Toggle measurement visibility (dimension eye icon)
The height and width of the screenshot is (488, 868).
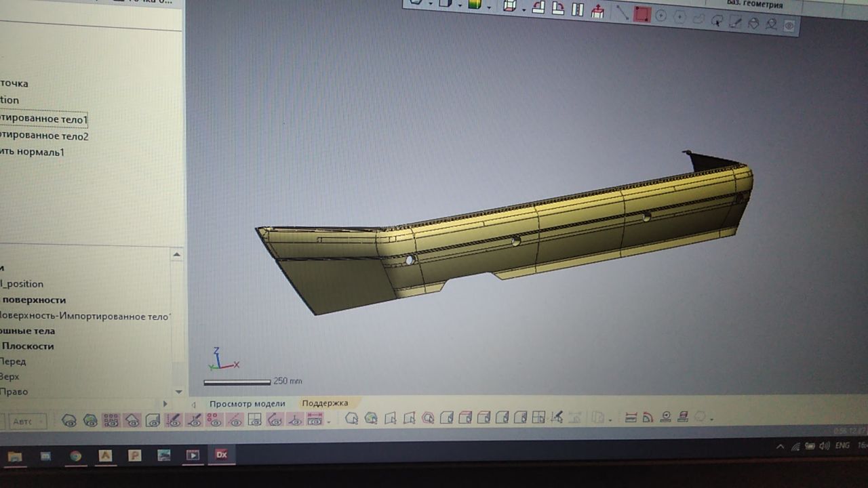[x=315, y=420]
